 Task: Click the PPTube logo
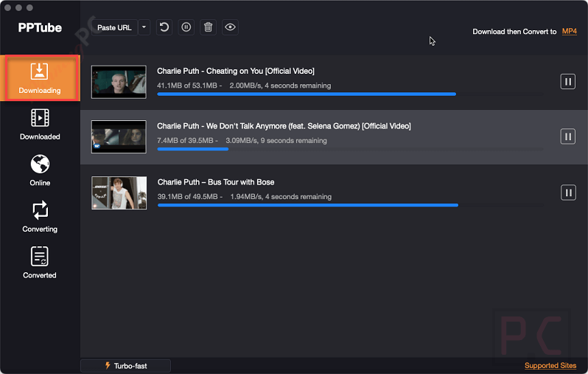click(x=40, y=28)
